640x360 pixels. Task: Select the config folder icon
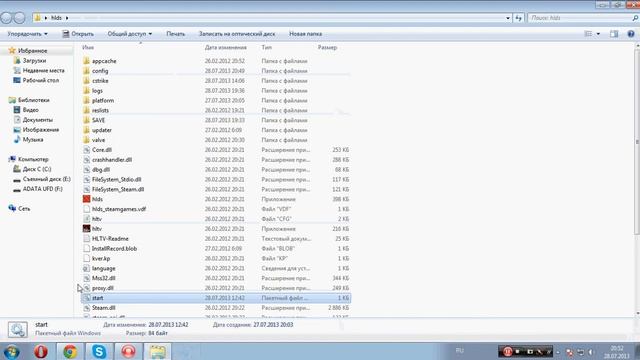tap(86, 71)
